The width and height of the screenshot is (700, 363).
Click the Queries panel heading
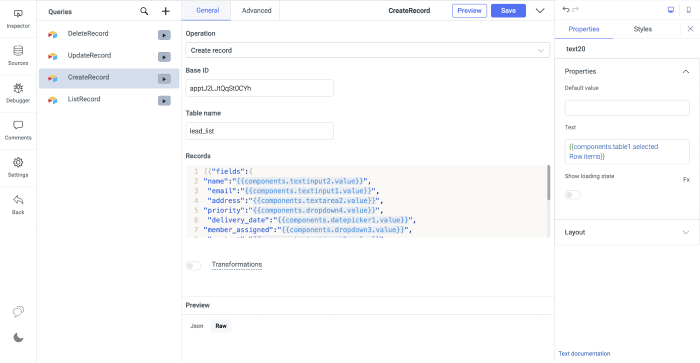[x=60, y=12]
